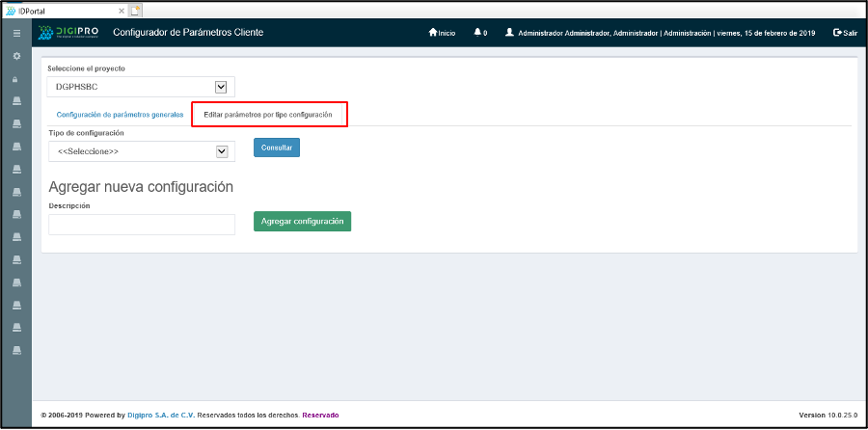This screenshot has width=868, height=430.
Task: Open a new browser tab next to IDPortal
Action: click(x=135, y=10)
